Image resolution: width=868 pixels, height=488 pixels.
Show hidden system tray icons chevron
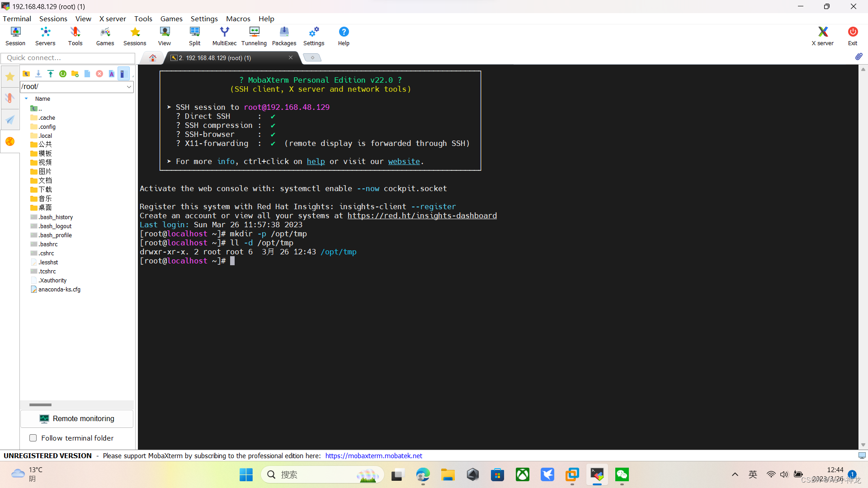point(735,474)
